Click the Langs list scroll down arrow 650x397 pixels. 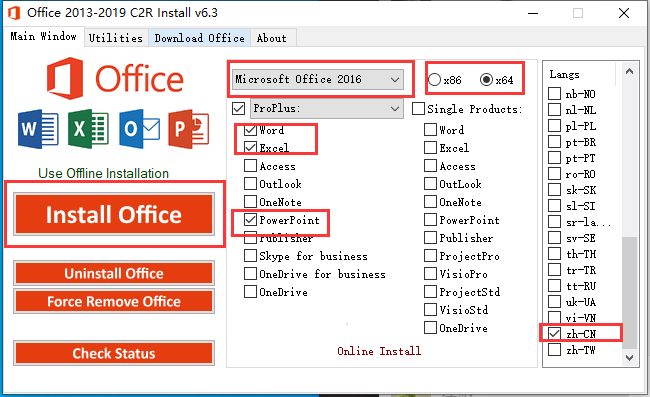630,357
